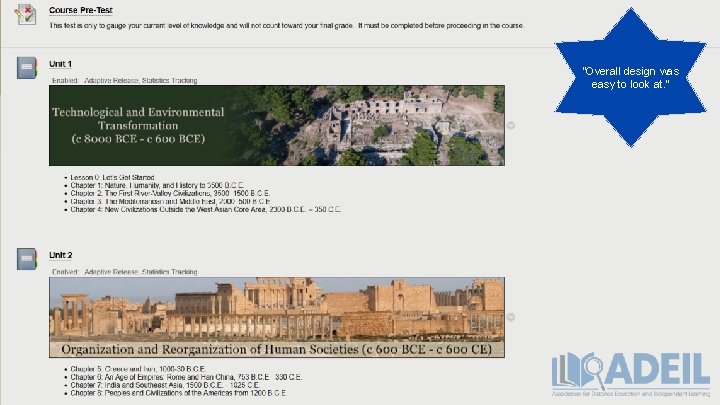
Task: Open the Unit 1 link
Action: [60, 64]
